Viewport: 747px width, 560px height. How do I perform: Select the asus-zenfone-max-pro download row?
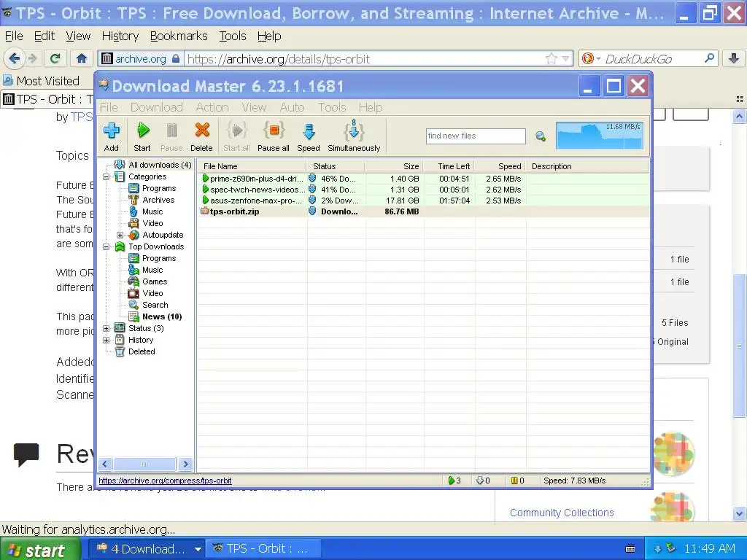pos(424,201)
